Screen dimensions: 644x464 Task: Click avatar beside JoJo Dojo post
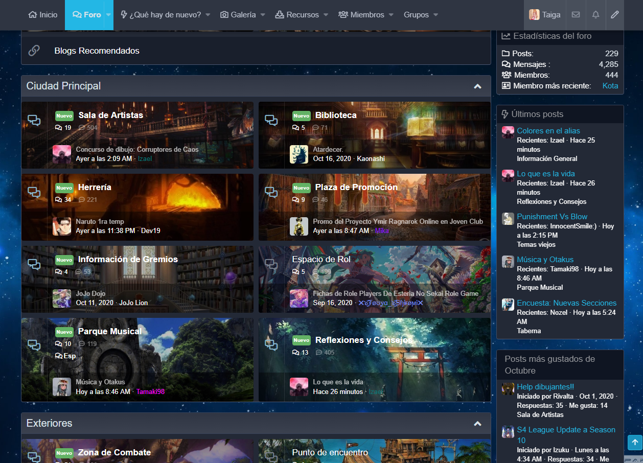point(62,299)
